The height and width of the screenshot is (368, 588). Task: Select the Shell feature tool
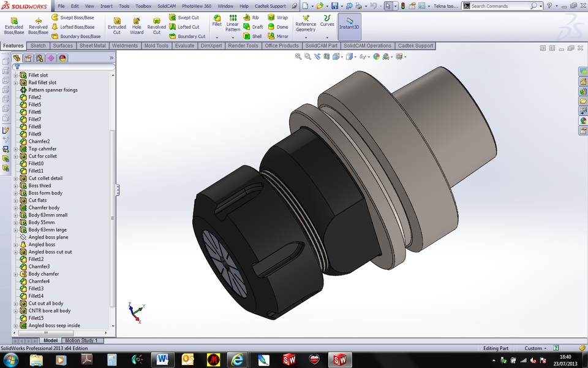tap(256, 36)
